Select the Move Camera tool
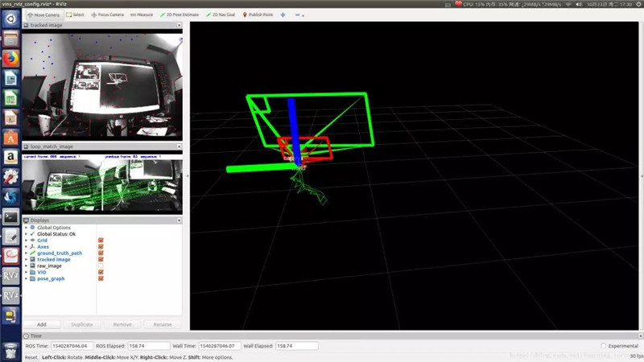644x362 pixels. [43, 14]
